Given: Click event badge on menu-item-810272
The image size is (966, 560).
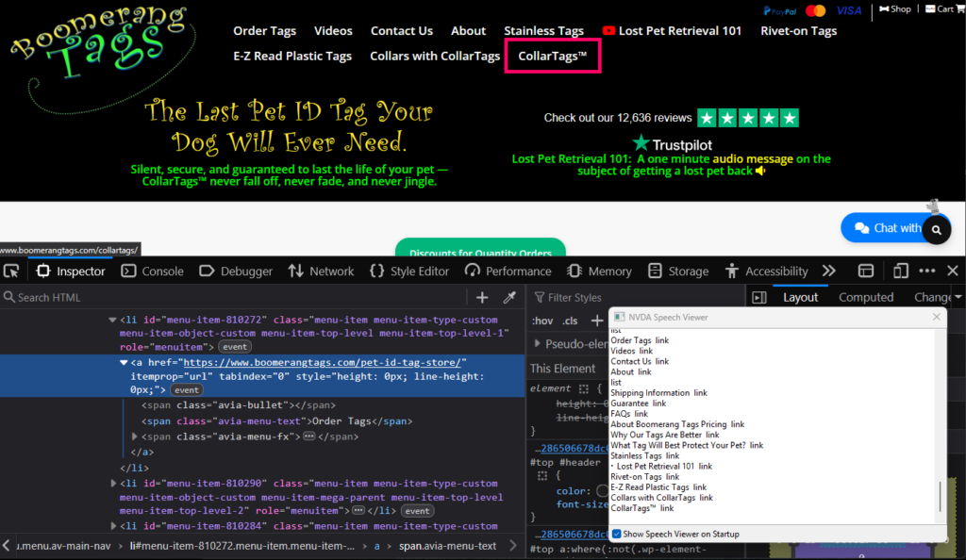Looking at the screenshot, I should 235,347.
